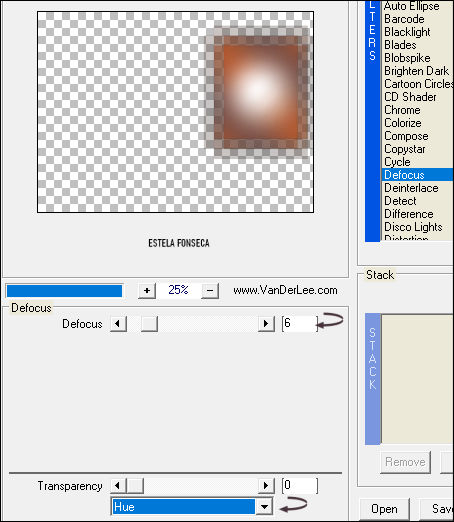
Task: Click Defocus slider right arrow
Action: [266, 323]
